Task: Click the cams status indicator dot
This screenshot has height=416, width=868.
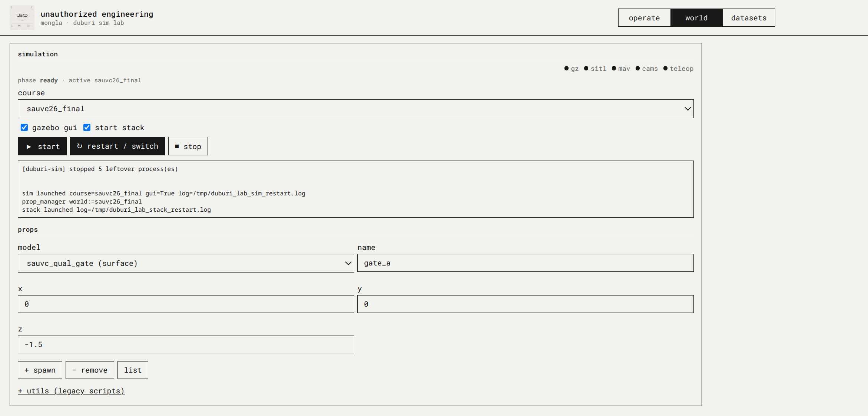Action: click(637, 68)
